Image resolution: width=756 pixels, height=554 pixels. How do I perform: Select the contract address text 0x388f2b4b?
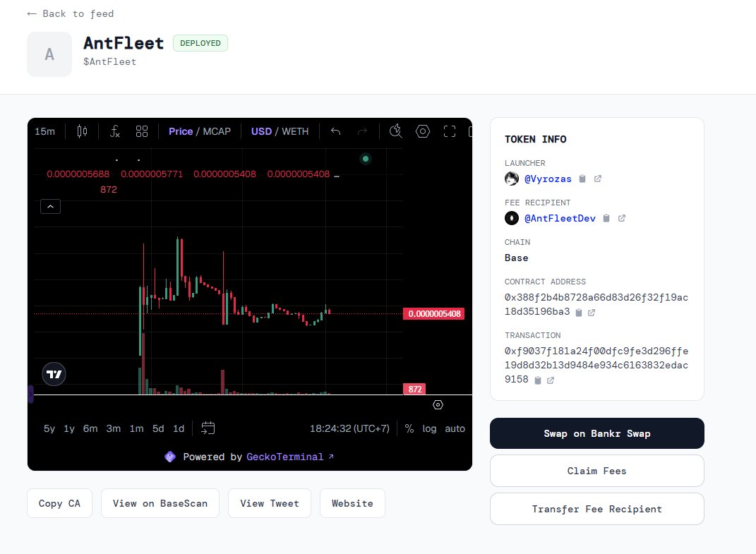coord(596,304)
